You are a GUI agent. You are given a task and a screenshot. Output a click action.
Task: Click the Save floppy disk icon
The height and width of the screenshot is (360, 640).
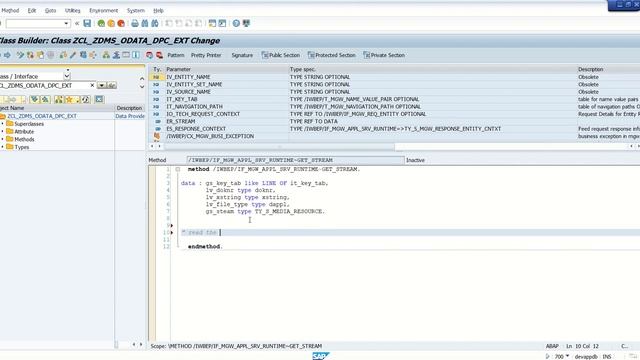[x=87, y=23]
